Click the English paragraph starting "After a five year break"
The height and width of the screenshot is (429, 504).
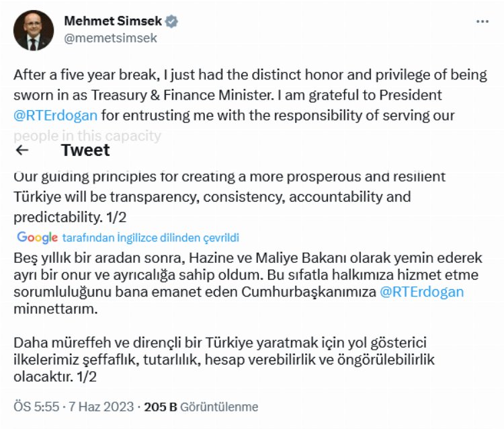[250, 95]
